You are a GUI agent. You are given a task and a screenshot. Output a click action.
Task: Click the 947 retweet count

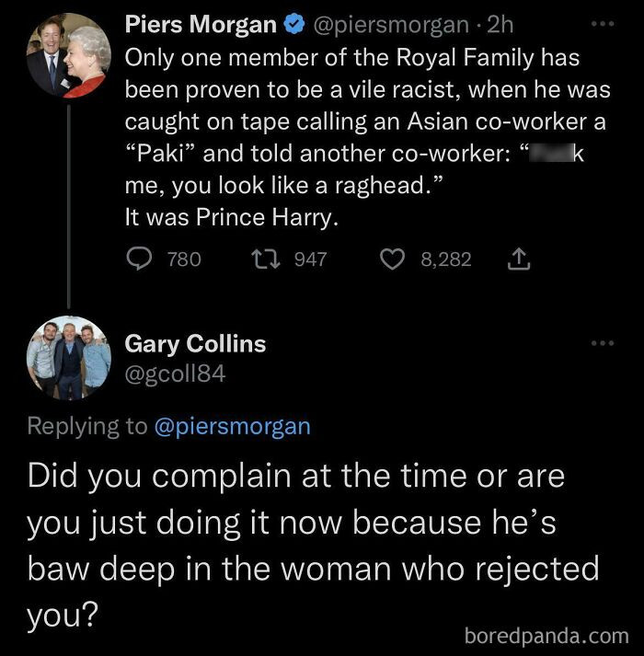point(310,259)
